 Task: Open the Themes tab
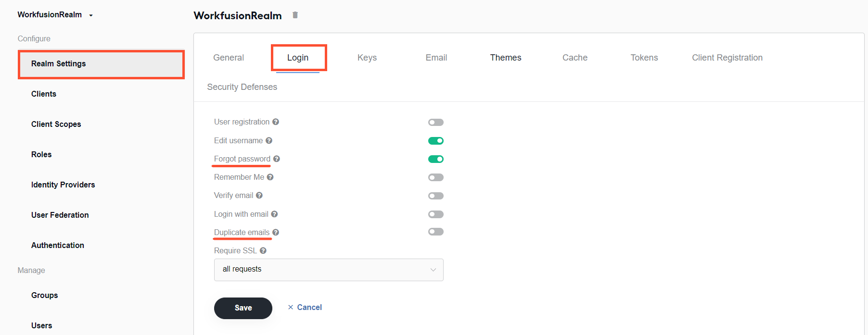pyautogui.click(x=506, y=58)
